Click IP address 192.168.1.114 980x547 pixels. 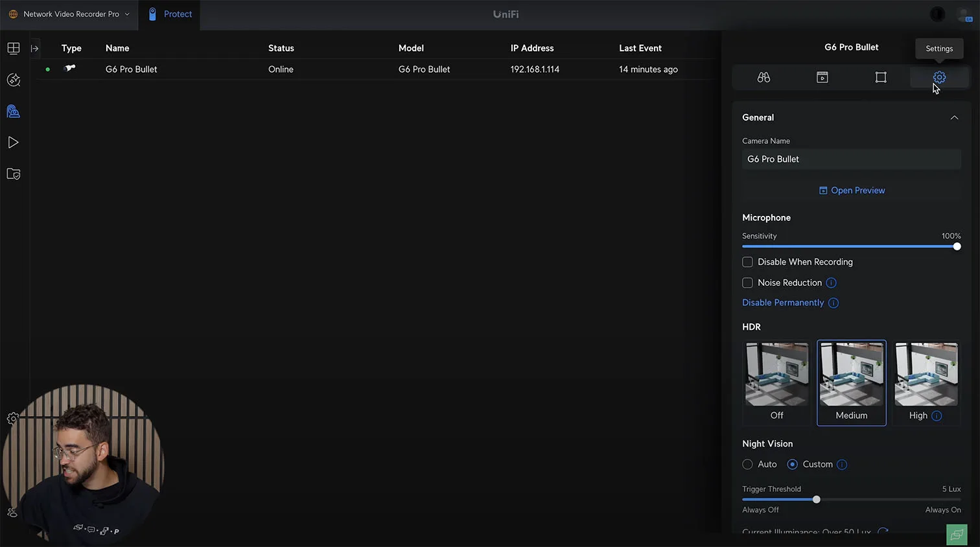pyautogui.click(x=535, y=69)
